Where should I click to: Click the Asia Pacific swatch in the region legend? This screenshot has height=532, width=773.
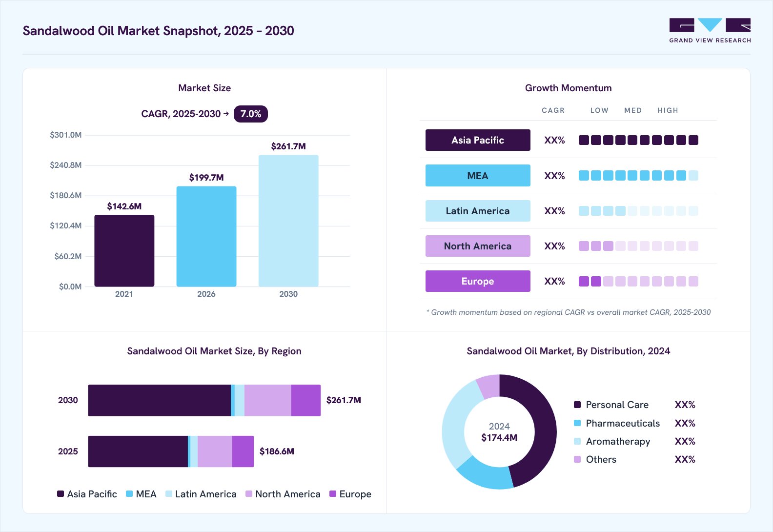[x=61, y=494]
